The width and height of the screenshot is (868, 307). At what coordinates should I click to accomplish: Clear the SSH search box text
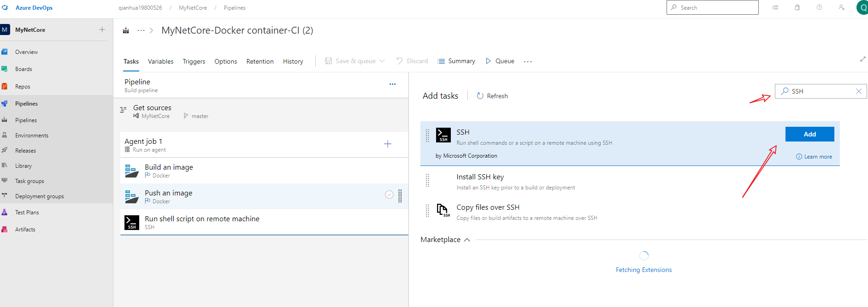[x=858, y=91]
